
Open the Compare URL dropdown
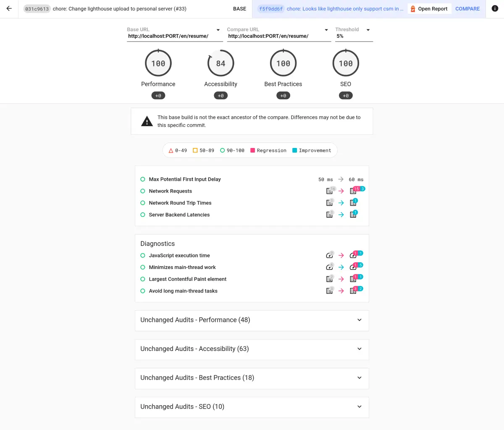(278, 33)
